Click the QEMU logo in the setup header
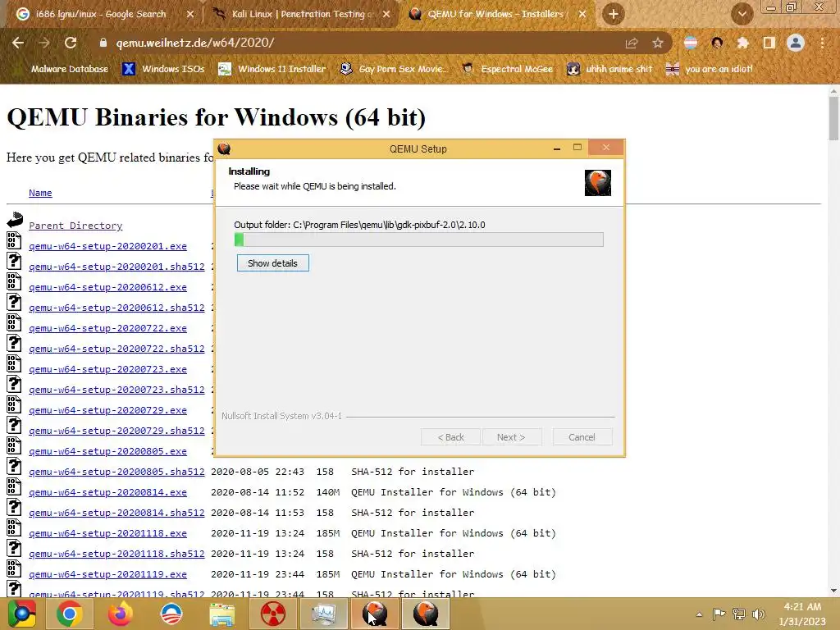840x630 pixels. [x=598, y=183]
